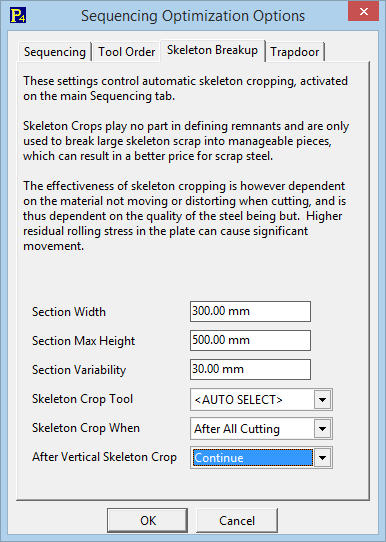Dismiss changes with the Cancel button
This screenshot has width=386, height=542.
click(x=237, y=520)
